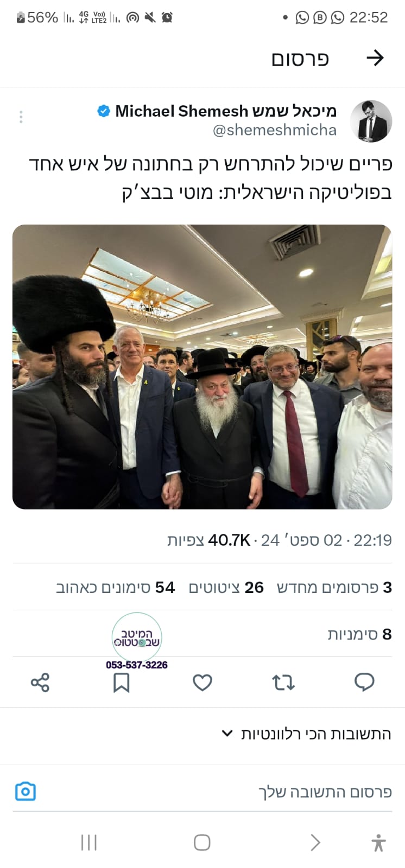Open the wedding photo in the post
The height and width of the screenshot is (868, 405).
point(202,367)
